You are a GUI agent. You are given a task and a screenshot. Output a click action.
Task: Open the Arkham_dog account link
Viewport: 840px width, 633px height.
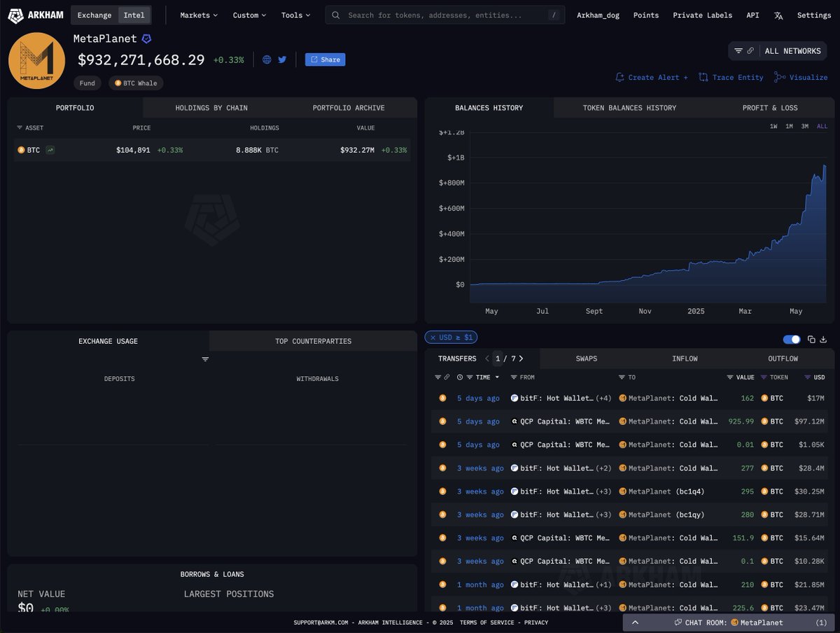pyautogui.click(x=598, y=15)
